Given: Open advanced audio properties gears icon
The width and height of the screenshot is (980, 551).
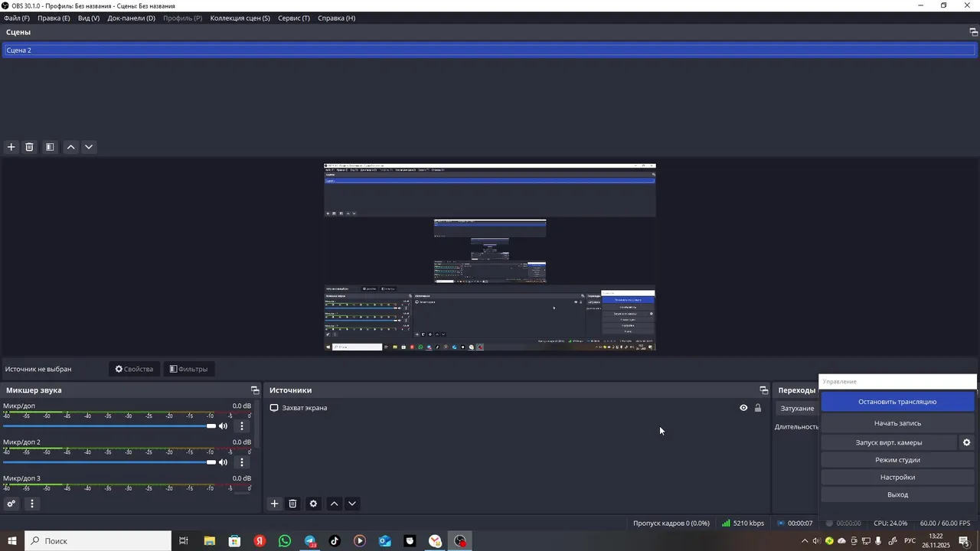Looking at the screenshot, I should pyautogui.click(x=11, y=504).
